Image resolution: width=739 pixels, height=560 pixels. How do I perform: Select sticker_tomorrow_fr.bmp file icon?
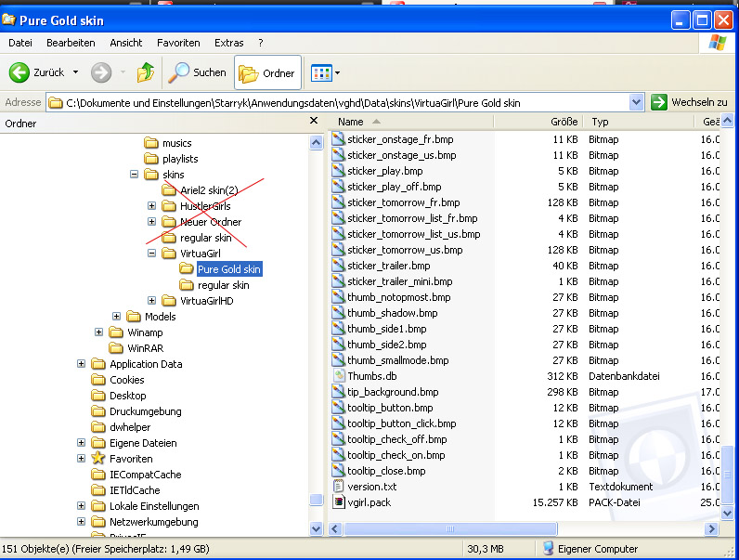[x=338, y=202]
